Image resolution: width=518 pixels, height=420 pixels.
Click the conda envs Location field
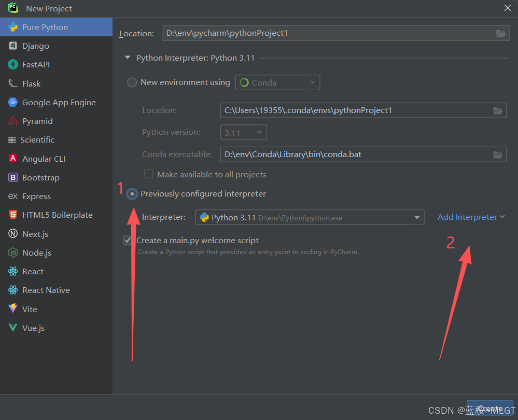click(363, 110)
